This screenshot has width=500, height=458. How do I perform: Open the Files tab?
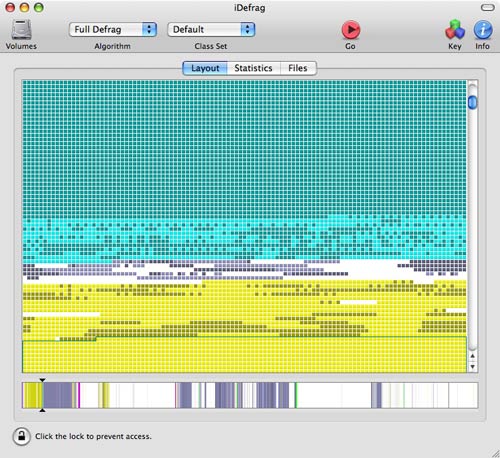click(298, 68)
